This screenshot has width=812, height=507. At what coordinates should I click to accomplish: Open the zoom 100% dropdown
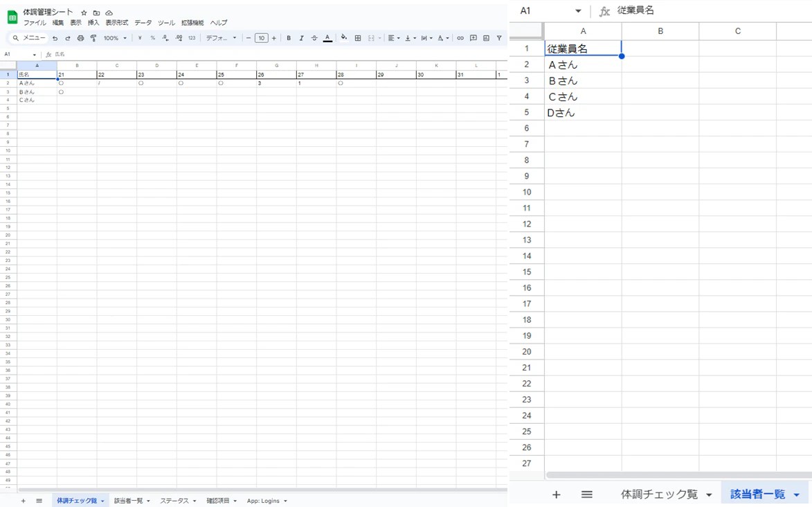pos(115,38)
